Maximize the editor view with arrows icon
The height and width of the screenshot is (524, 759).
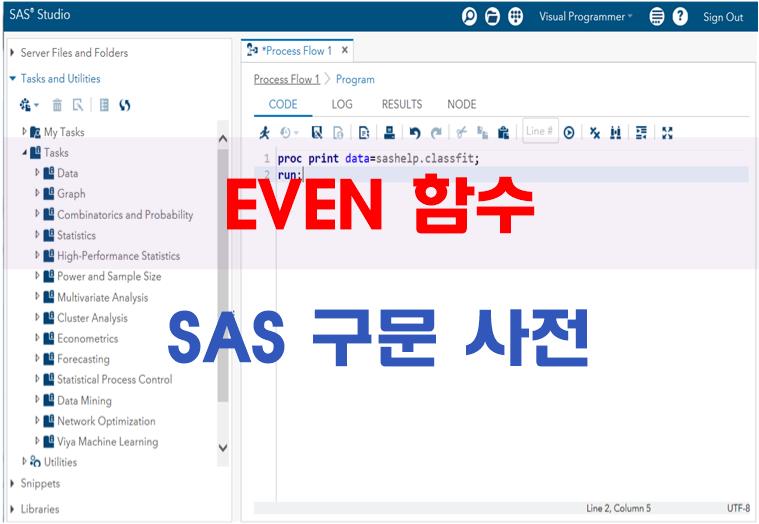[667, 132]
